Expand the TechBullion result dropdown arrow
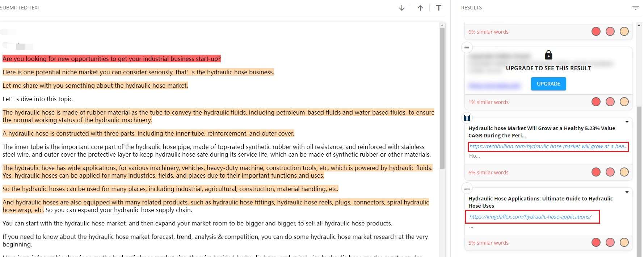This screenshot has width=644, height=257. [x=627, y=122]
